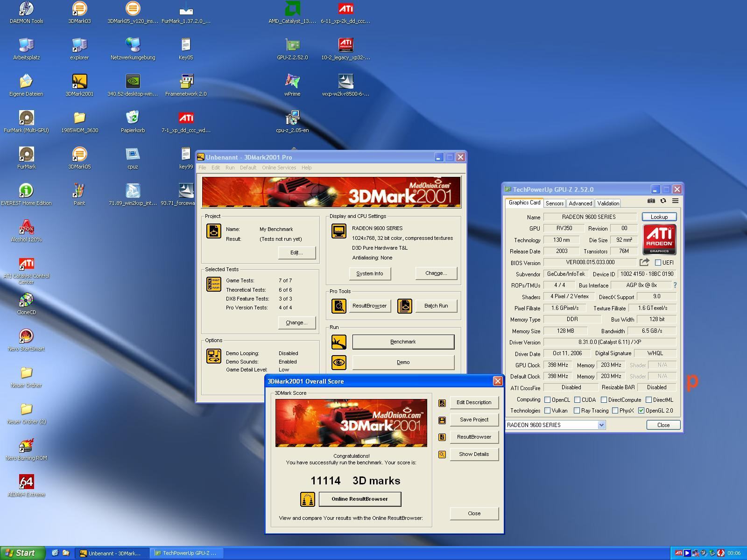Toggle the OpenGL 2.0 checkbox
Screen dimensions: 747x560
coord(641,411)
